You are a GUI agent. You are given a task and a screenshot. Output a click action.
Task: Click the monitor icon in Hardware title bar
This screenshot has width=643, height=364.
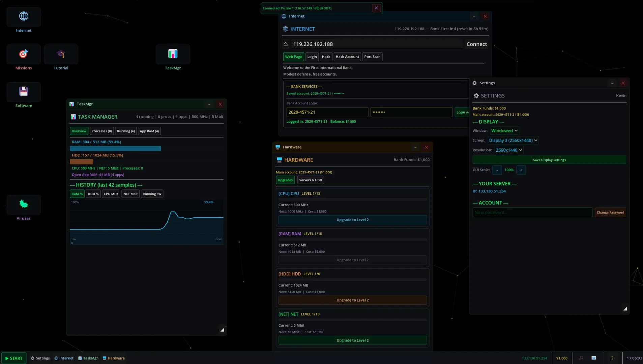[x=278, y=147]
